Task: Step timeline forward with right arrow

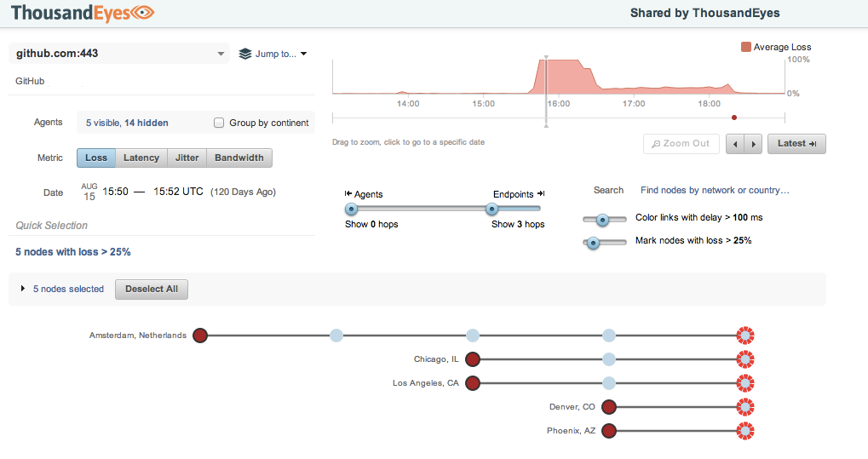Action: 753,144
